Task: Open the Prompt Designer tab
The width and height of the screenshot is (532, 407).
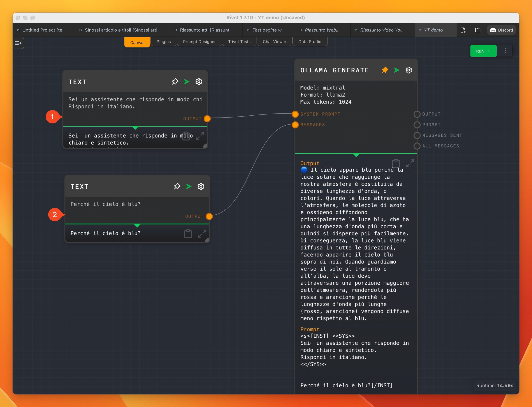Action: tap(199, 42)
